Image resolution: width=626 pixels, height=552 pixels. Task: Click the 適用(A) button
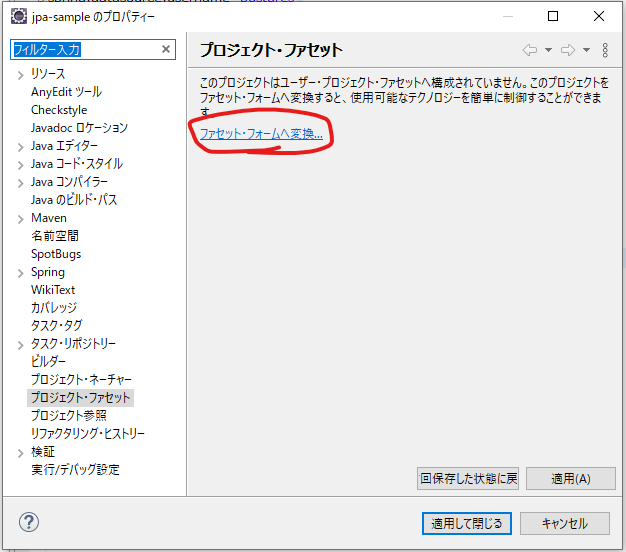tap(571, 478)
